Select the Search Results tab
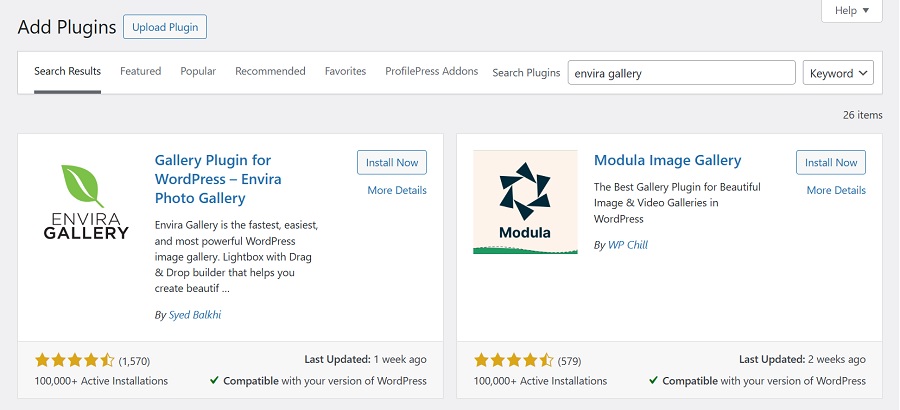This screenshot has width=900, height=410. 67,72
